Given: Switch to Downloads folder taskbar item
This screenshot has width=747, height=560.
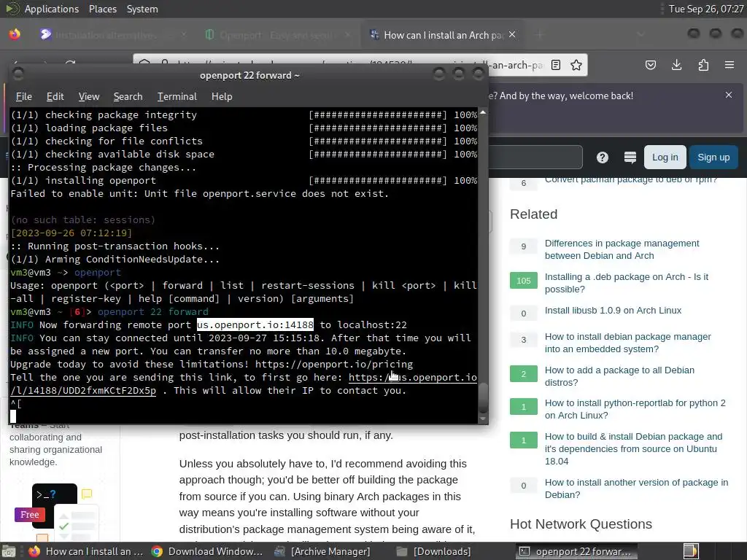Looking at the screenshot, I should (435, 551).
